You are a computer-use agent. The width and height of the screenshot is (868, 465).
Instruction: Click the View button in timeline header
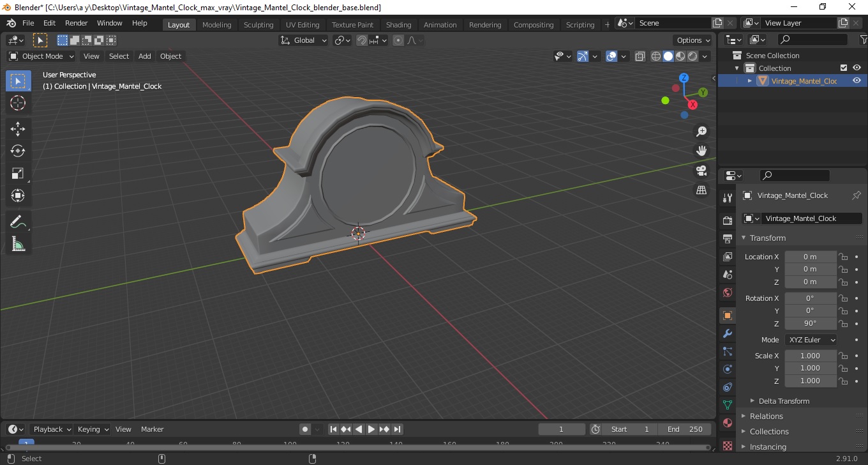(123, 429)
